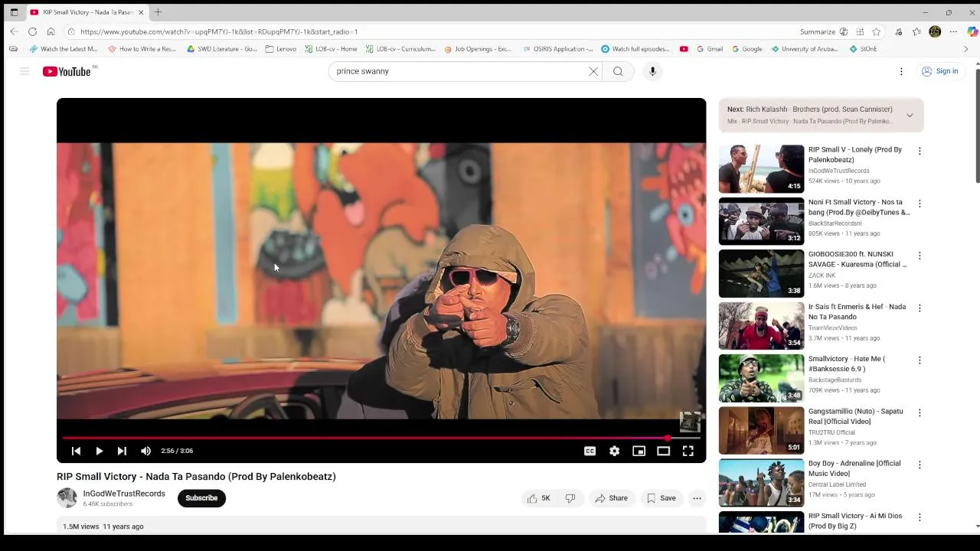
Task: Open the Gmail bookmark
Action: click(x=709, y=49)
